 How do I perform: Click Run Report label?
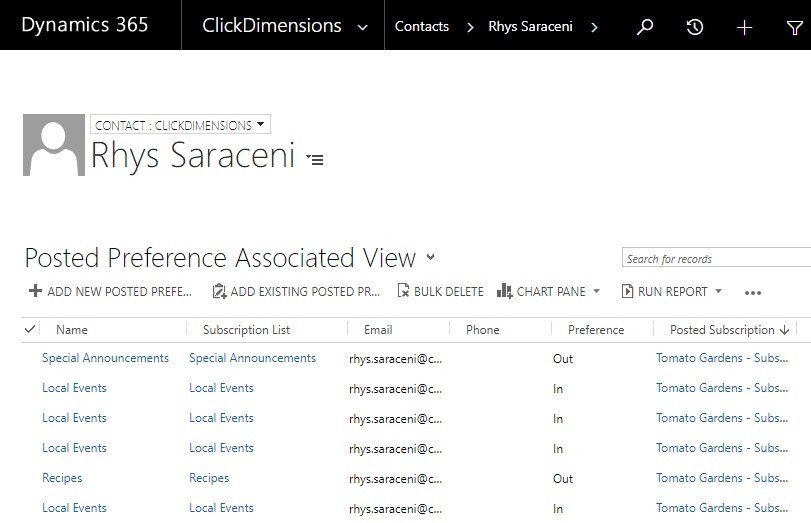click(x=672, y=292)
